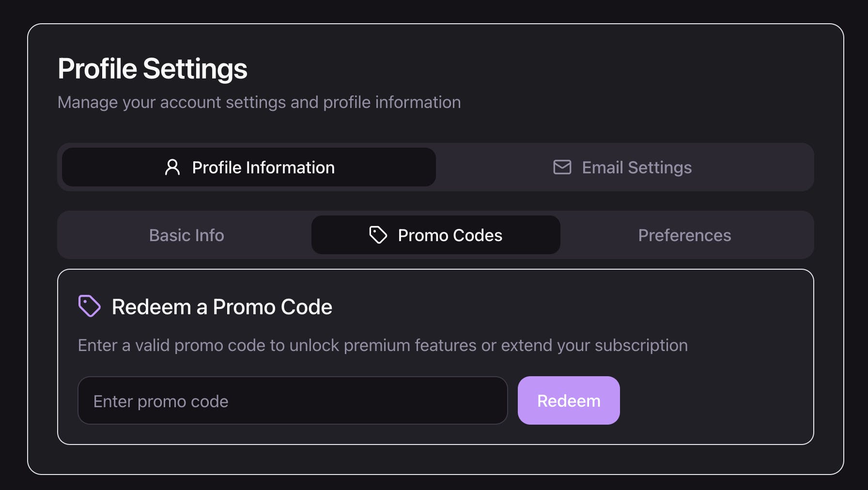Select the Promo Codes sub-tab

click(x=436, y=235)
